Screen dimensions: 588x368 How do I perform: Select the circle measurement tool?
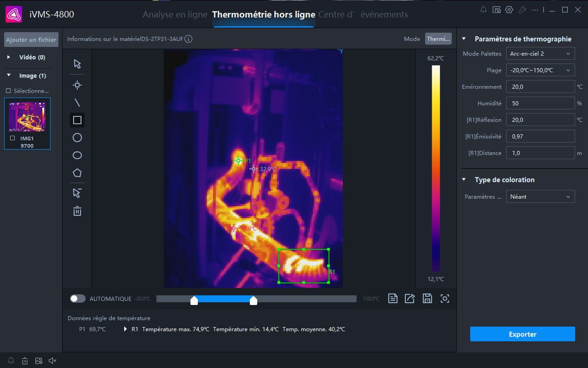[77, 137]
